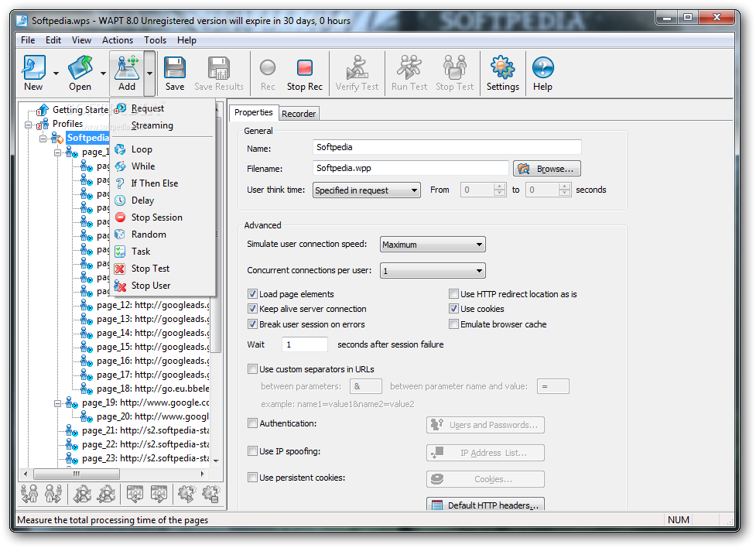Viewport: 756px width, 548px height.
Task: Click the Filename input field
Action: point(410,169)
